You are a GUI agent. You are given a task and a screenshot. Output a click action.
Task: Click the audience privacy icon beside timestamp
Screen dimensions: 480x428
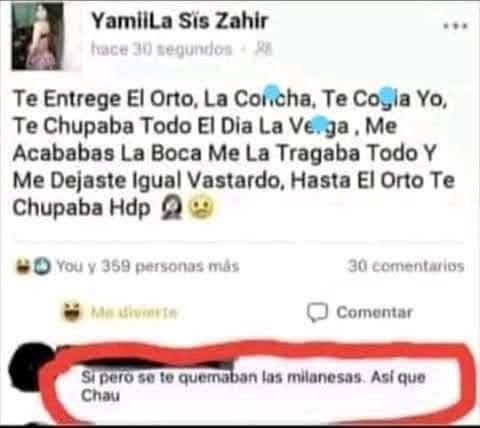pyautogui.click(x=263, y=49)
